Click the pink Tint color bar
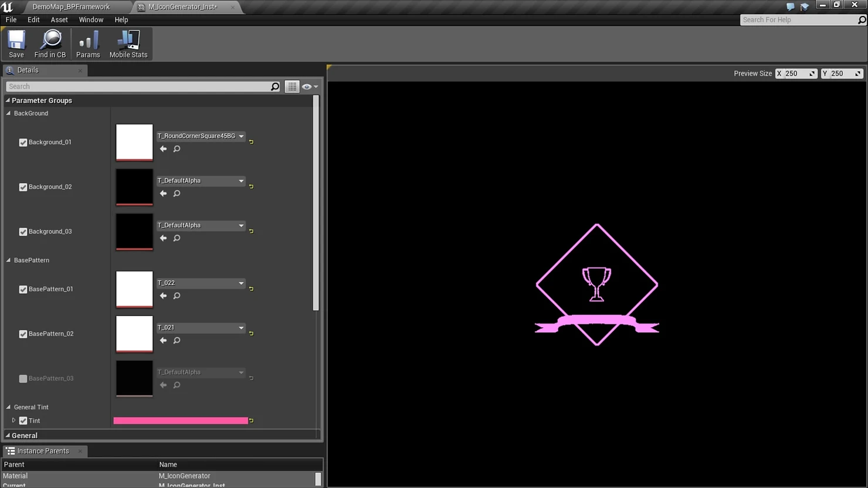Image resolution: width=868 pixels, height=488 pixels. 181,421
